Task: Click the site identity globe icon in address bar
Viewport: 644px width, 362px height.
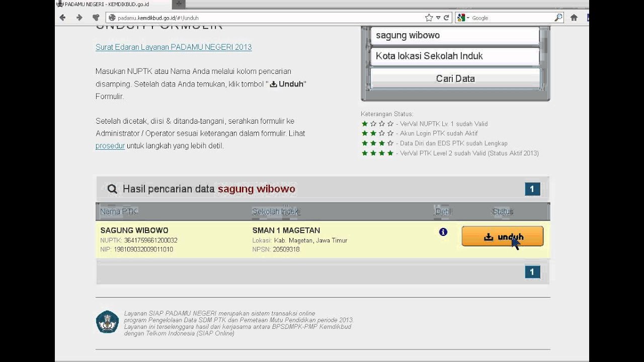Action: tap(112, 18)
